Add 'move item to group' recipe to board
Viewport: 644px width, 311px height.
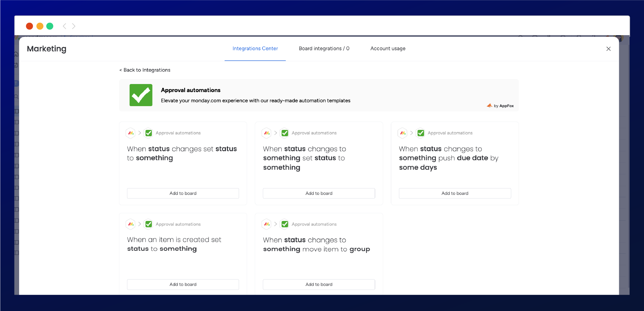[319, 285]
